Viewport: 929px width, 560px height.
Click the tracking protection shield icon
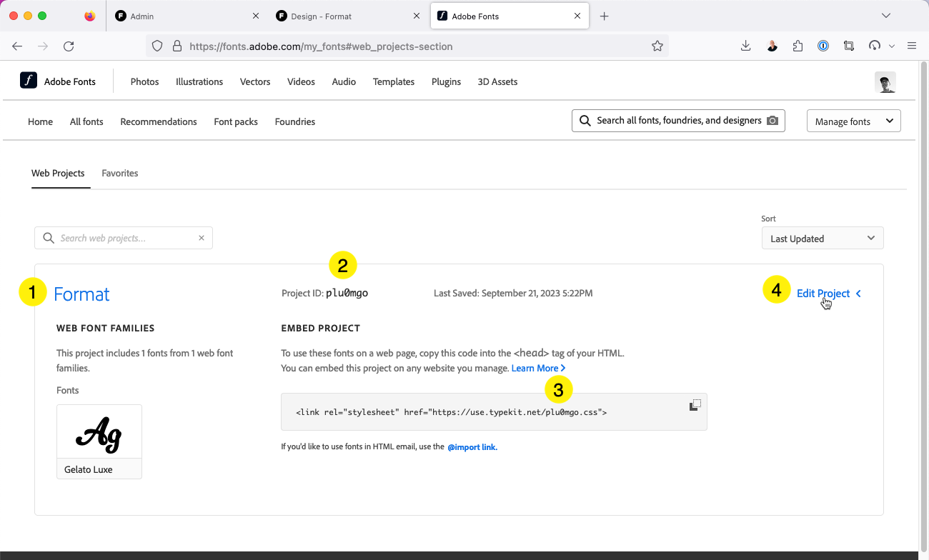(x=158, y=46)
